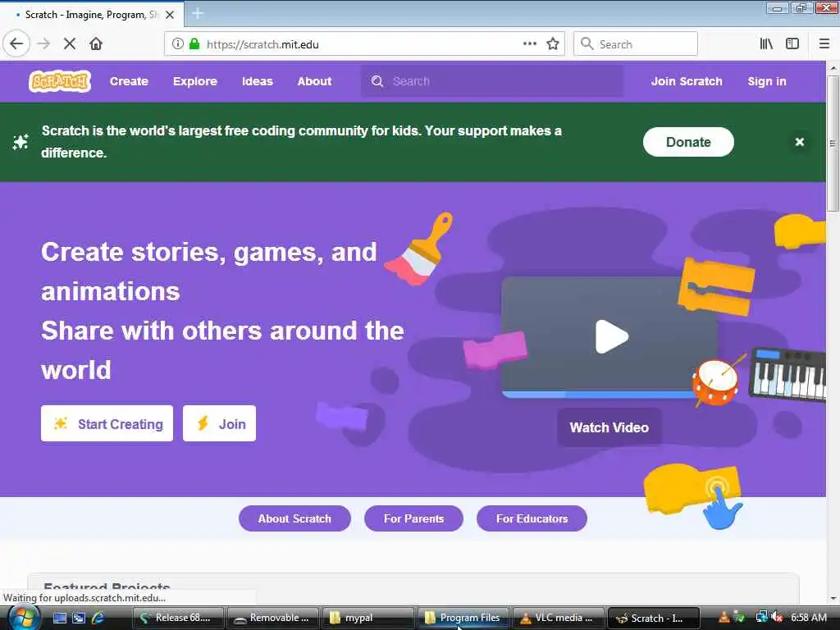Stop page loading with the X button
Screen dimensions: 840x630
point(70,44)
